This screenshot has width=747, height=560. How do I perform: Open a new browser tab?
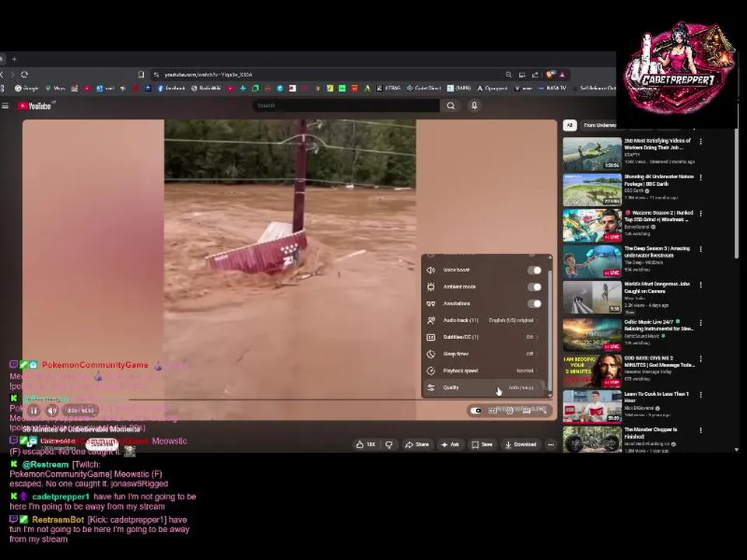coord(14,59)
